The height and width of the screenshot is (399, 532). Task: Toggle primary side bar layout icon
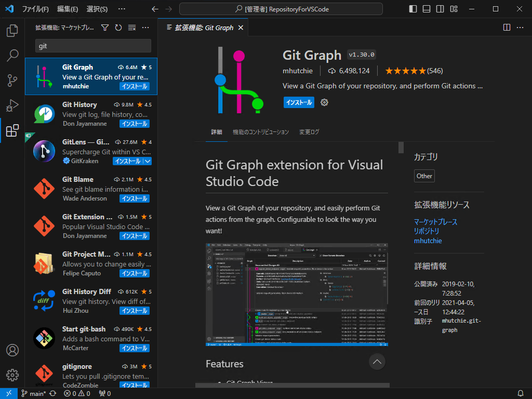413,9
